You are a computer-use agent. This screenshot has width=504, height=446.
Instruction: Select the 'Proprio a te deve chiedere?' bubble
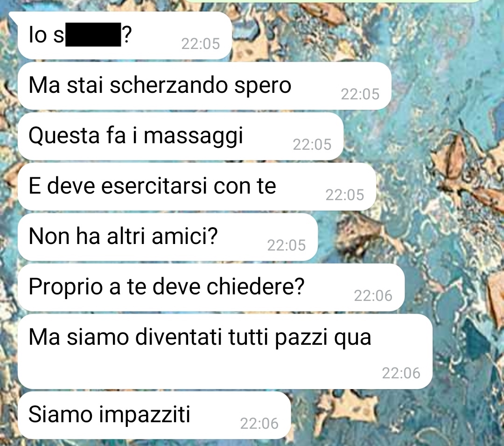pos(211,287)
